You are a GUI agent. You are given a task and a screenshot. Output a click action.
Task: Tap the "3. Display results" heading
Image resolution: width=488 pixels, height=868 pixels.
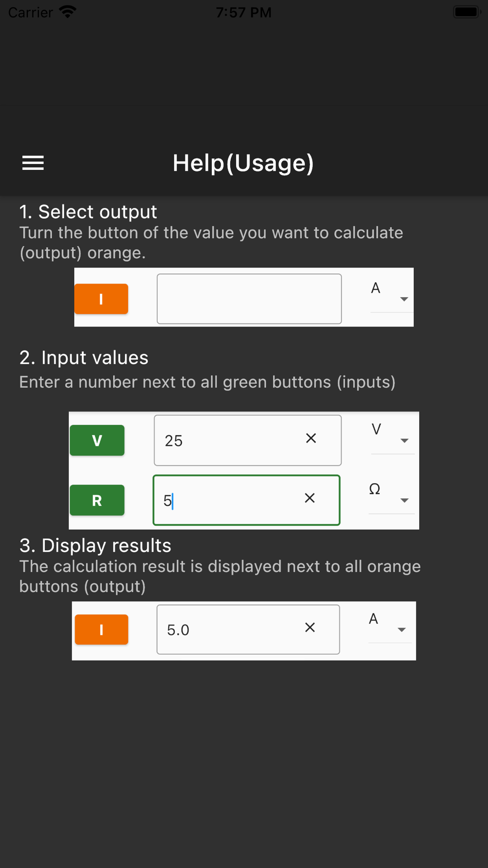95,545
